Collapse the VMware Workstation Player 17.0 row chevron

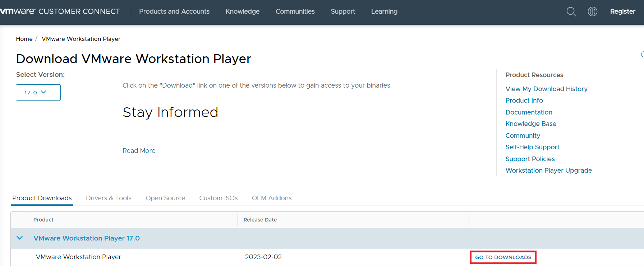tap(20, 238)
